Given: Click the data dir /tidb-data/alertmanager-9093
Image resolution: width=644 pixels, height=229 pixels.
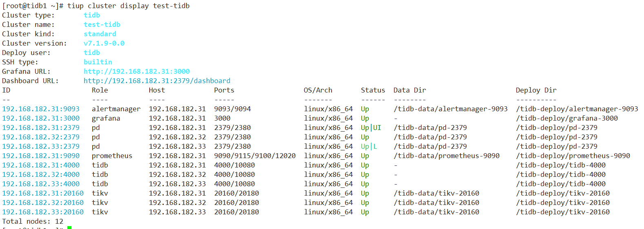Looking at the screenshot, I should tap(451, 109).
